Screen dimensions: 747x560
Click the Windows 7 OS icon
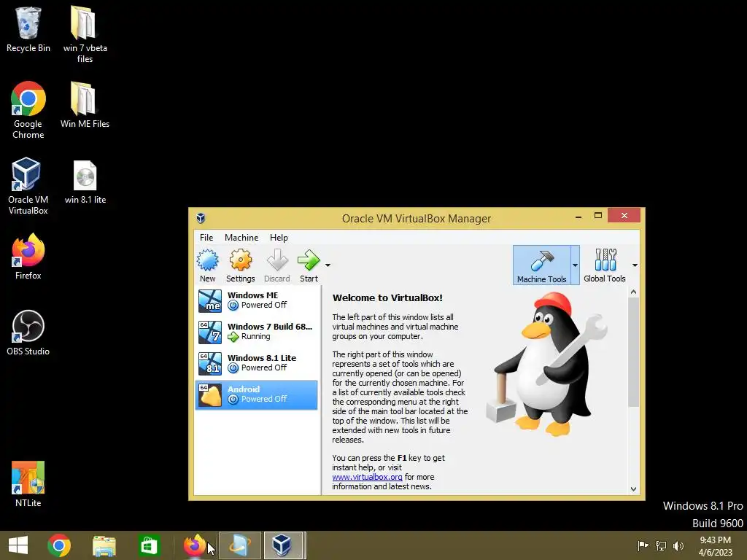coord(210,332)
